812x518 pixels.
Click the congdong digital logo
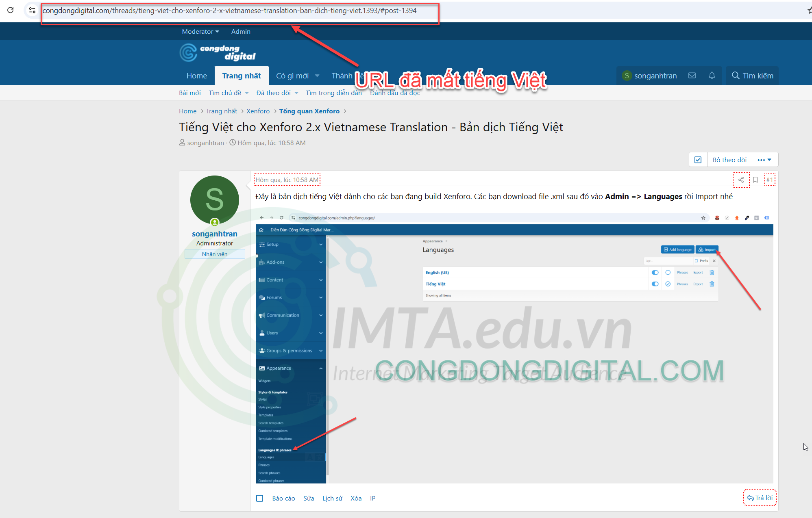coord(218,53)
